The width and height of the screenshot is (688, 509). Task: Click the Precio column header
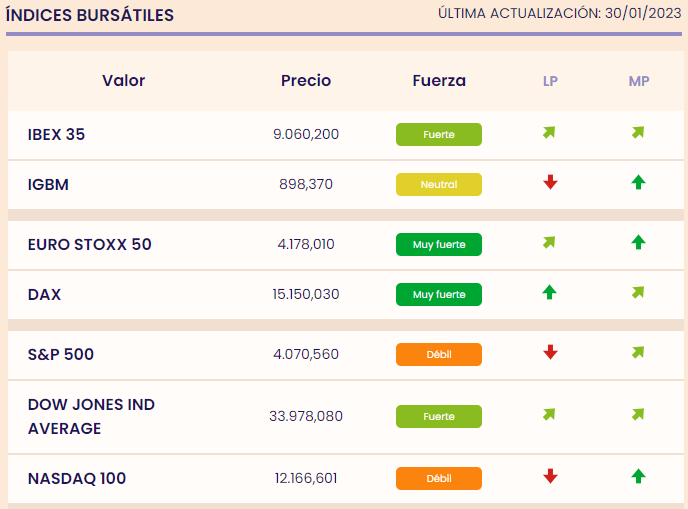pos(306,81)
